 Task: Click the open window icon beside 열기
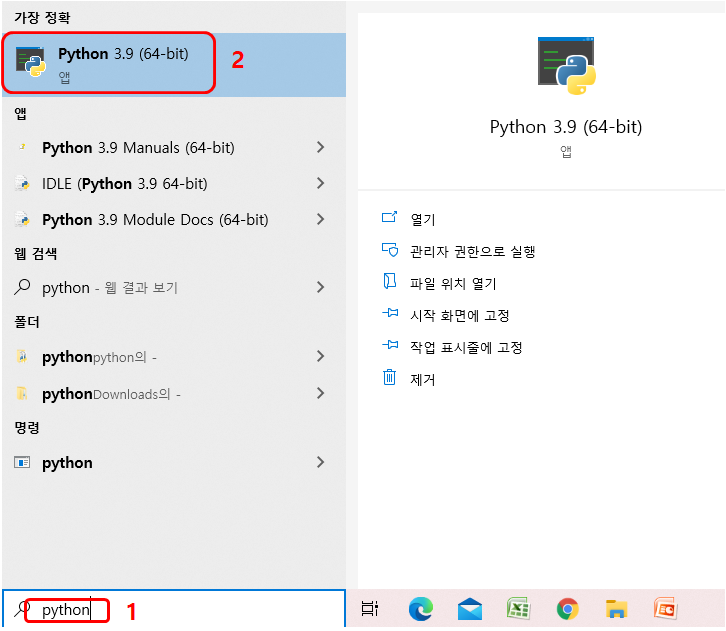click(389, 217)
